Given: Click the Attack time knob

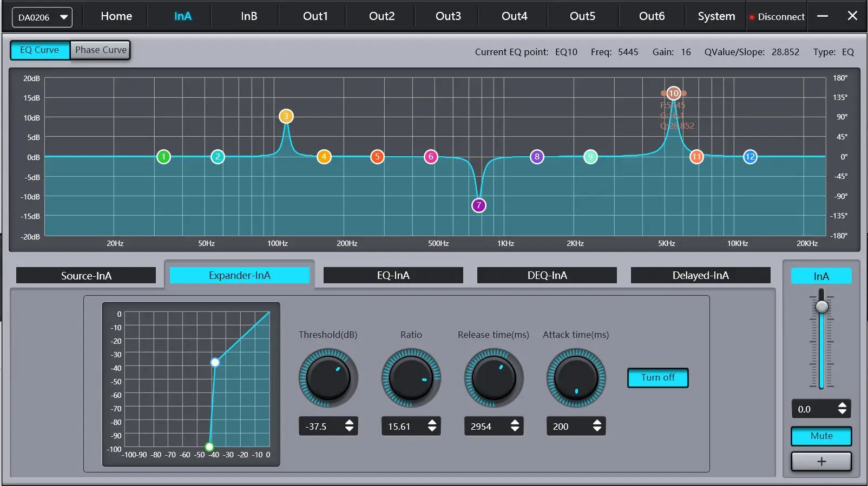Looking at the screenshot, I should pyautogui.click(x=576, y=378).
